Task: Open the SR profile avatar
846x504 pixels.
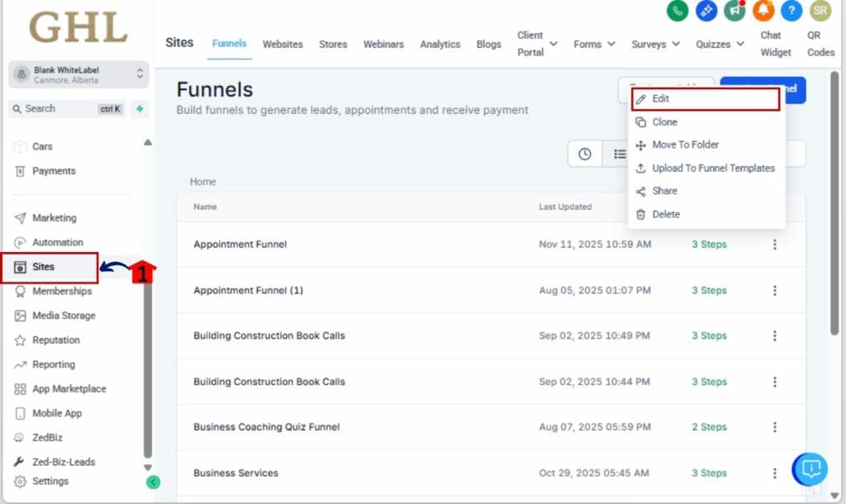Action: [820, 12]
